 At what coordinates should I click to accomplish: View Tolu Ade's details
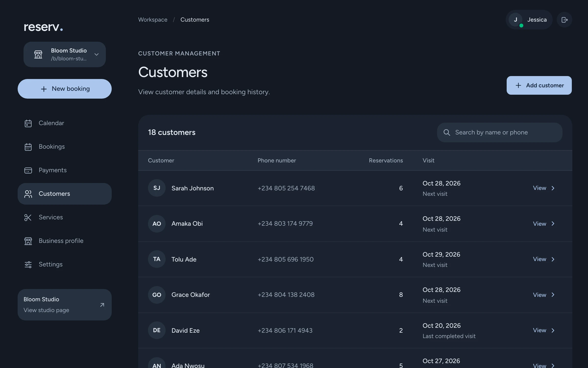click(x=539, y=259)
